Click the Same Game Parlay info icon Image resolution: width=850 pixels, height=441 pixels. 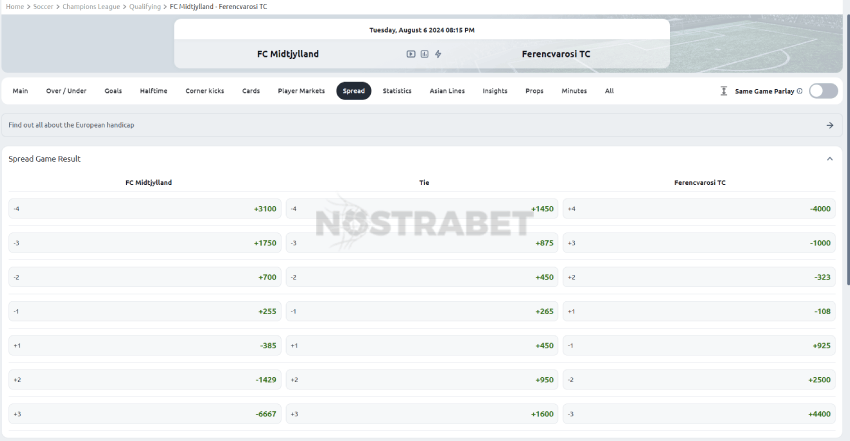800,91
